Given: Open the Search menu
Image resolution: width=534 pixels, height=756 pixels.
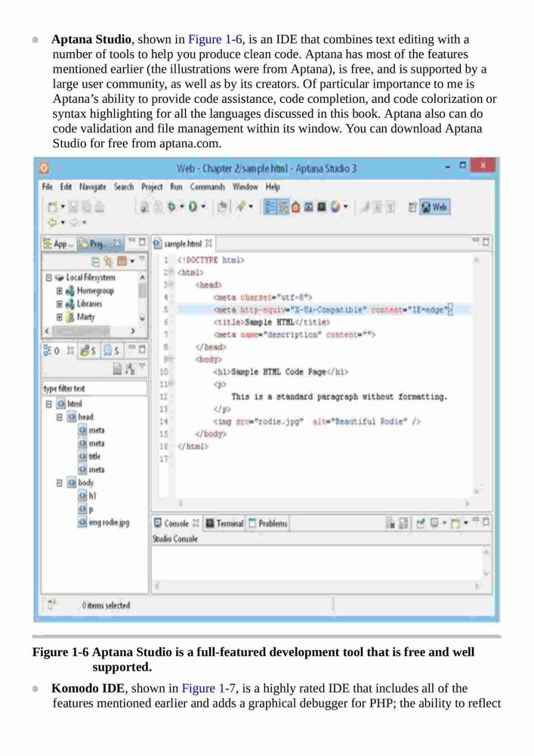Looking at the screenshot, I should point(124,187).
